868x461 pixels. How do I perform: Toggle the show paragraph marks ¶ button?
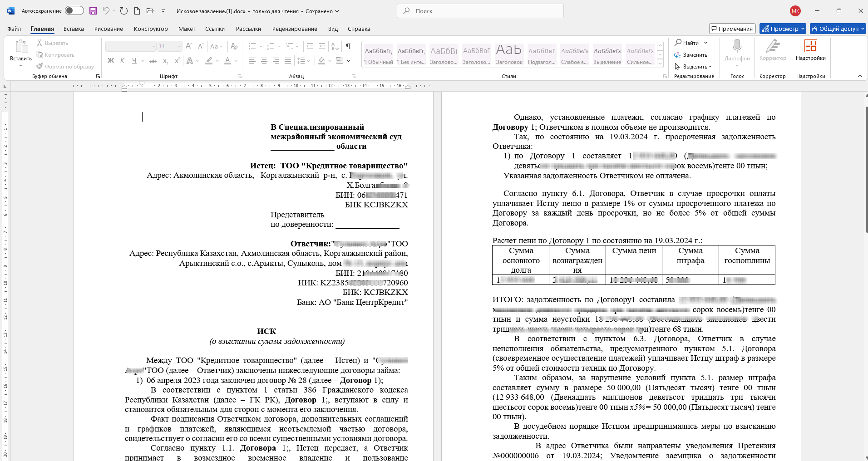pyautogui.click(x=348, y=46)
